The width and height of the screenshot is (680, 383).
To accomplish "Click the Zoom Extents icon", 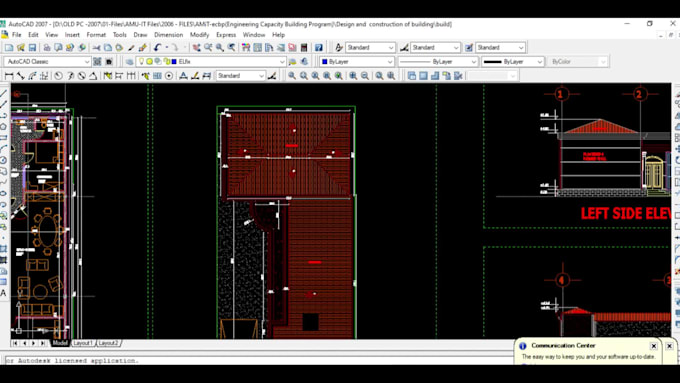I will tap(391, 76).
